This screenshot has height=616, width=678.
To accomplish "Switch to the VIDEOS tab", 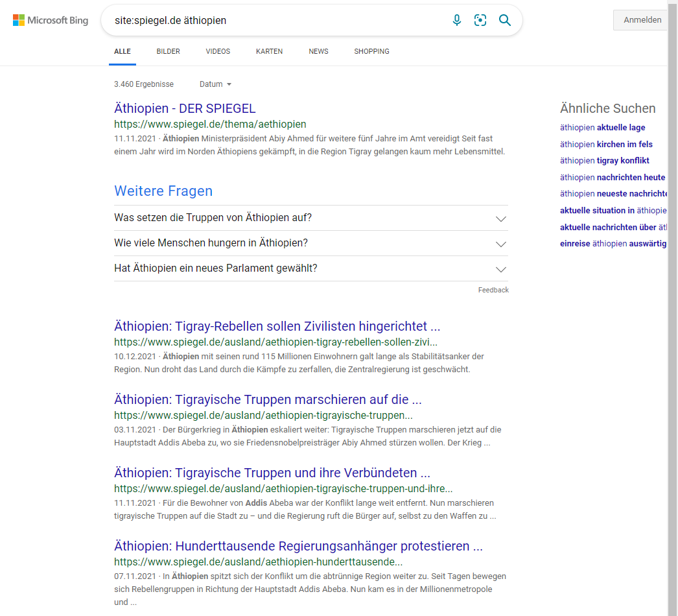I will pyautogui.click(x=218, y=51).
